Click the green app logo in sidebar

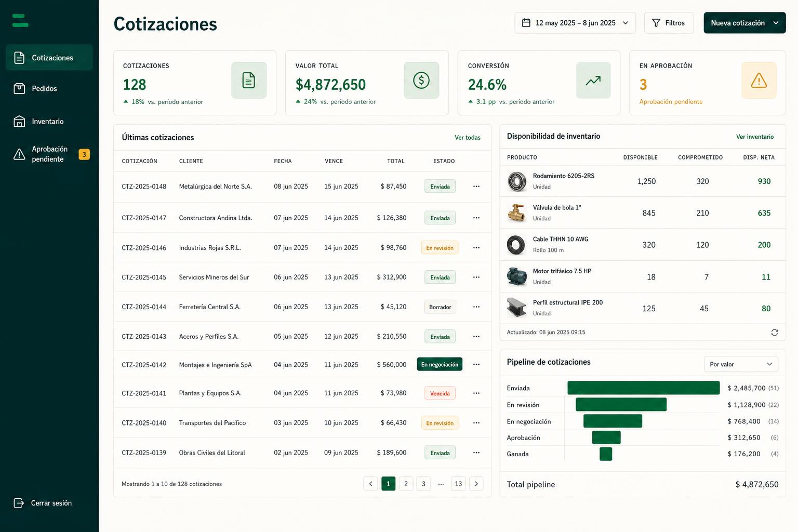tap(20, 21)
